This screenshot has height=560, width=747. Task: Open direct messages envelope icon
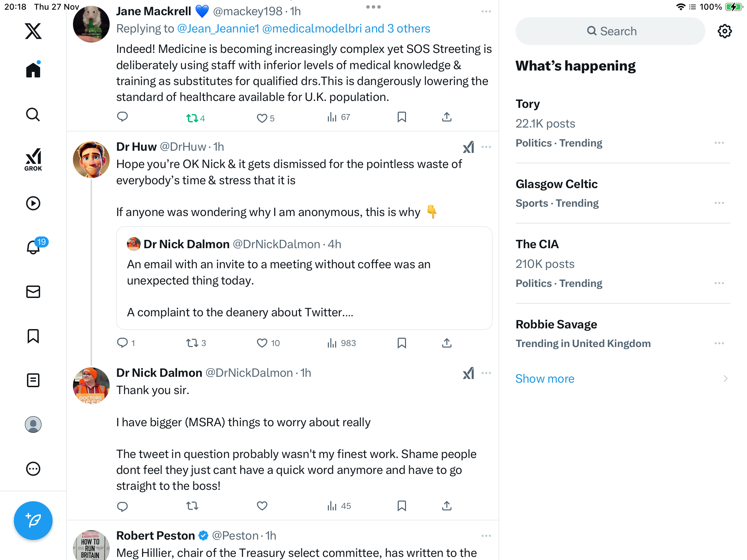[x=33, y=292]
